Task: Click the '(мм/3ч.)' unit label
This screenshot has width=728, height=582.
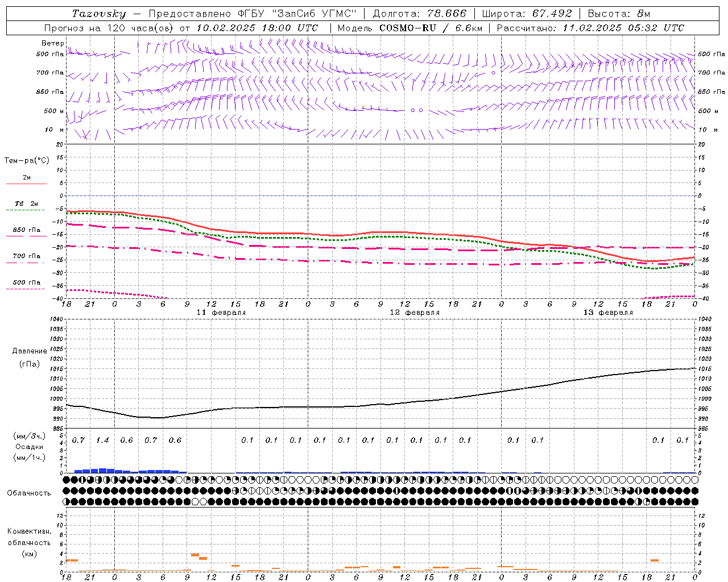Action: 30,436
